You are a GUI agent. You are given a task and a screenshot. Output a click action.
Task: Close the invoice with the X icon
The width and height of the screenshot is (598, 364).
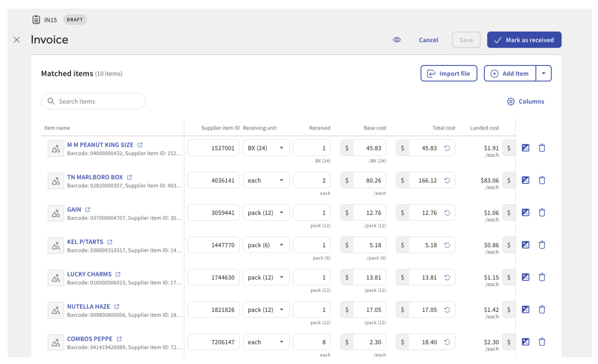pyautogui.click(x=17, y=40)
